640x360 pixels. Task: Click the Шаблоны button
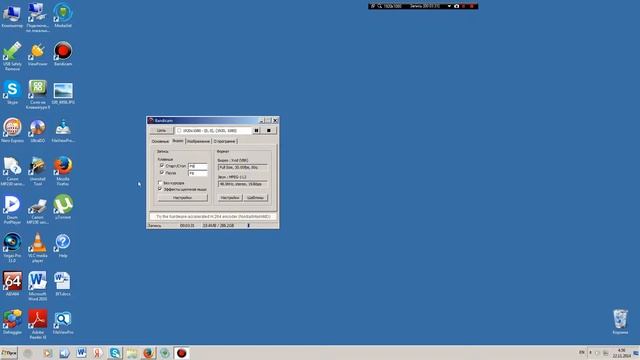coord(256,198)
